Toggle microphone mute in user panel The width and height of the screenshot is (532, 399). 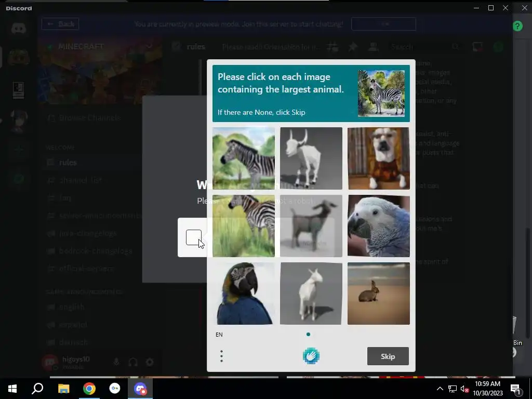[116, 362]
